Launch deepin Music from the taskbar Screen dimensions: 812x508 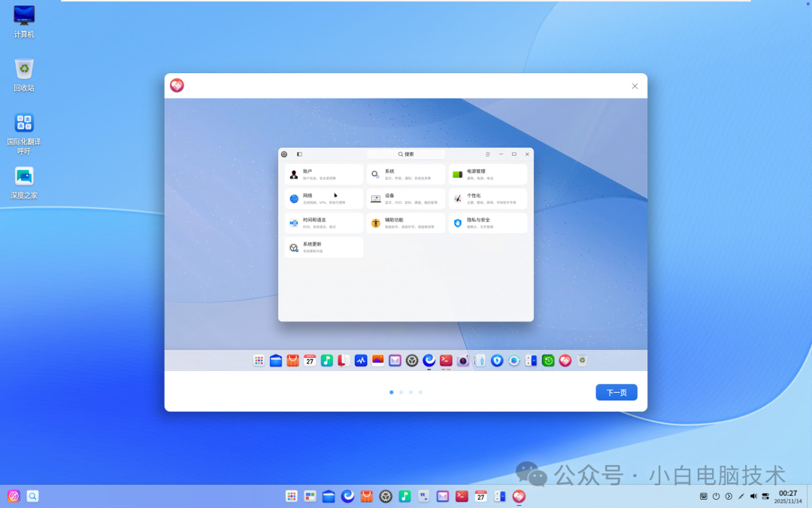coord(404,496)
